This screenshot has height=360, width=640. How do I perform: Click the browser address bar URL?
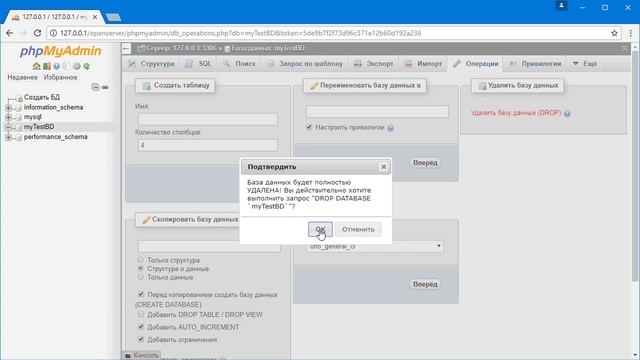pos(241,33)
